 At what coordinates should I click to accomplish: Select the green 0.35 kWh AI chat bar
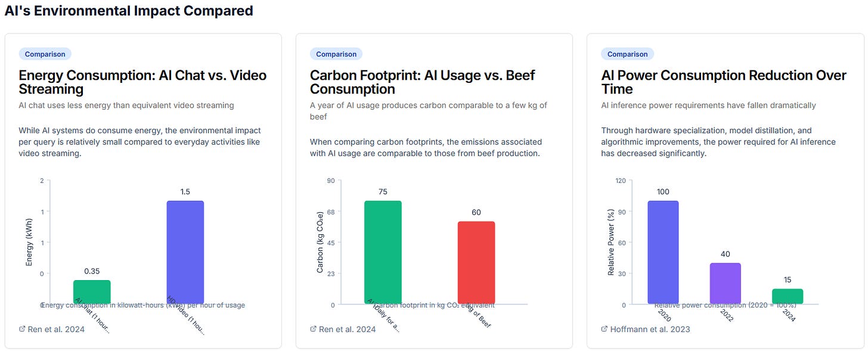(x=92, y=291)
